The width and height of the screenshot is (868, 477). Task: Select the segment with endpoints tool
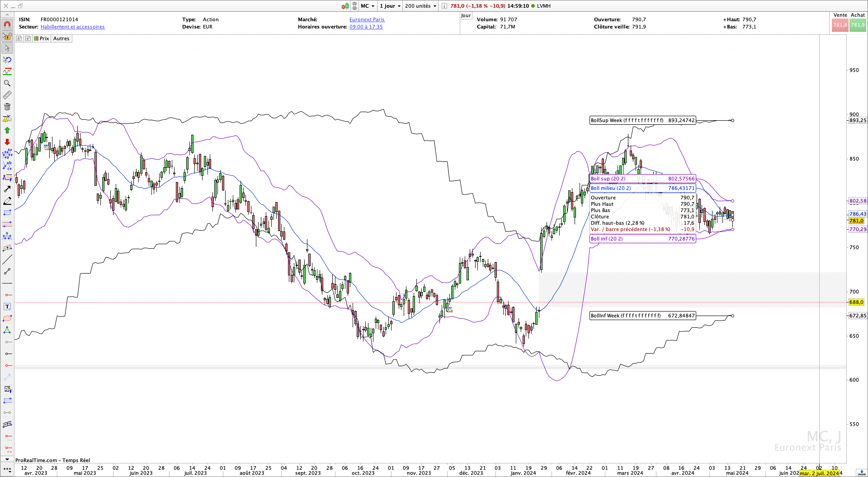[x=7, y=271]
